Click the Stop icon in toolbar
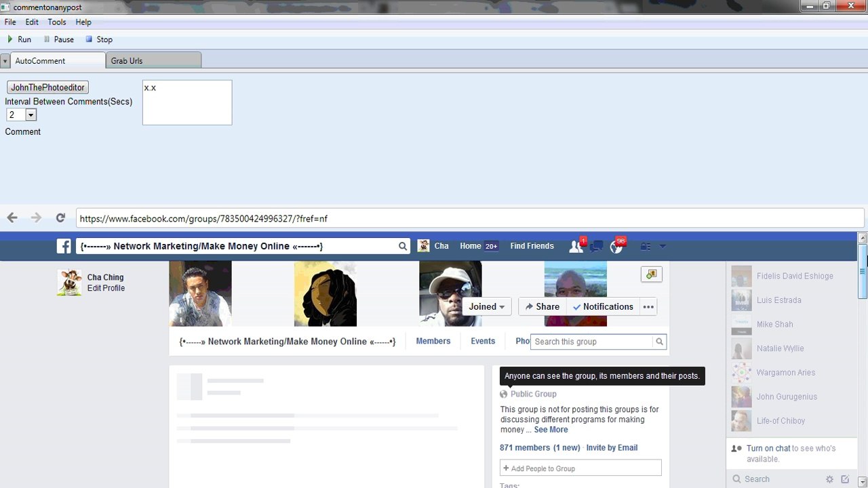The height and width of the screenshot is (488, 868). pyautogui.click(x=89, y=39)
